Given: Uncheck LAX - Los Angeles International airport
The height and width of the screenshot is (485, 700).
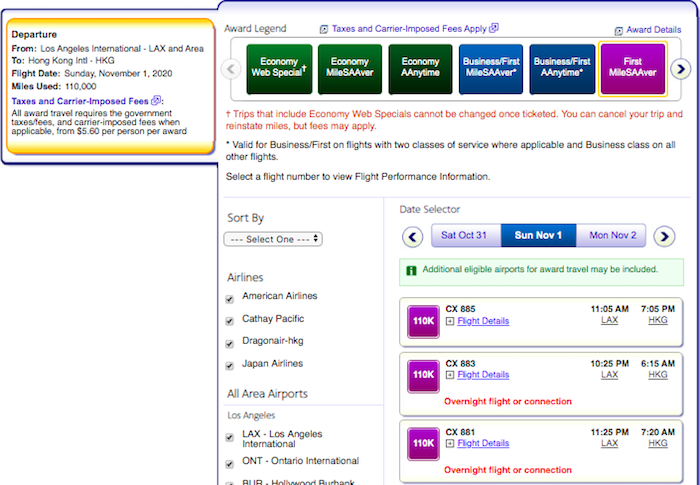Looking at the screenshot, I should click(229, 438).
